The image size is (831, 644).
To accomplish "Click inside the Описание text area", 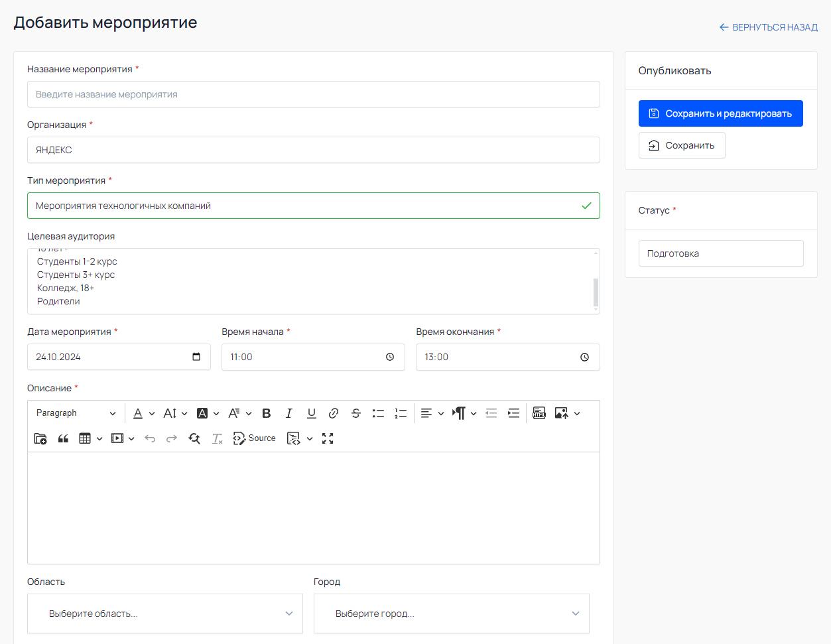I will click(314, 508).
